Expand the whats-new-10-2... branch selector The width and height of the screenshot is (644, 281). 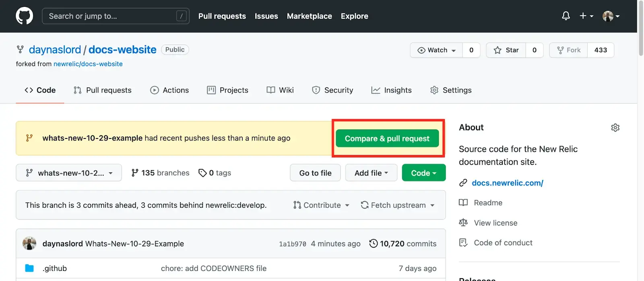tap(69, 173)
